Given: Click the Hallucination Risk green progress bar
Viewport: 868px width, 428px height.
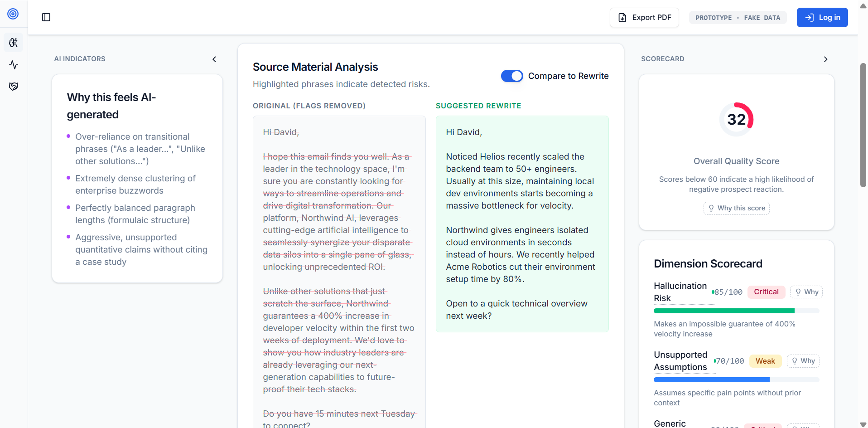Looking at the screenshot, I should 737,311.
